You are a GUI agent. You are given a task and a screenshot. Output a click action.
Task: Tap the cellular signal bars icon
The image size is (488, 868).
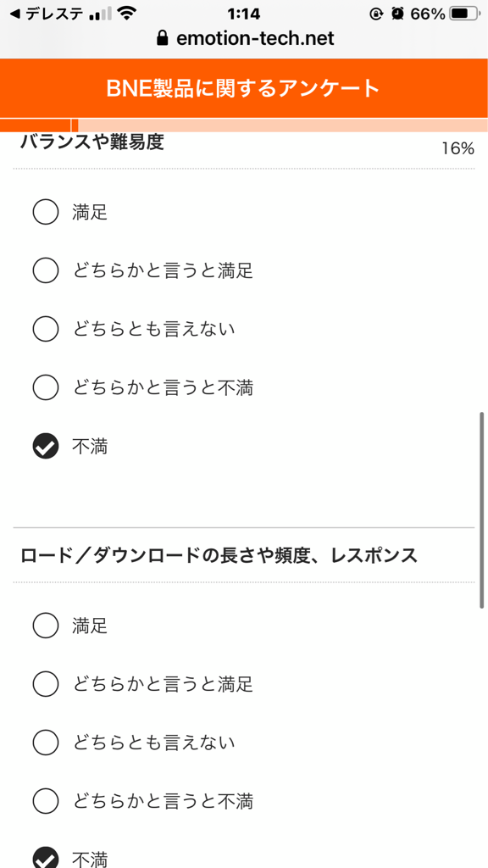[100, 14]
